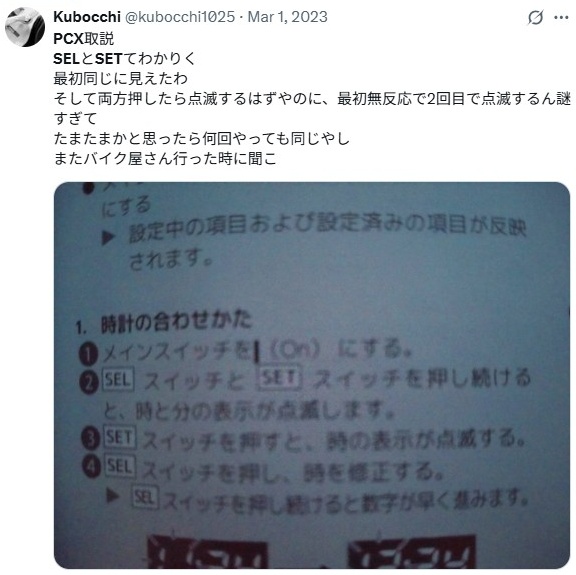Image resolution: width=576 pixels, height=575 pixels.
Task: Click the boxed SEL label in step 4
Action: pos(120,466)
